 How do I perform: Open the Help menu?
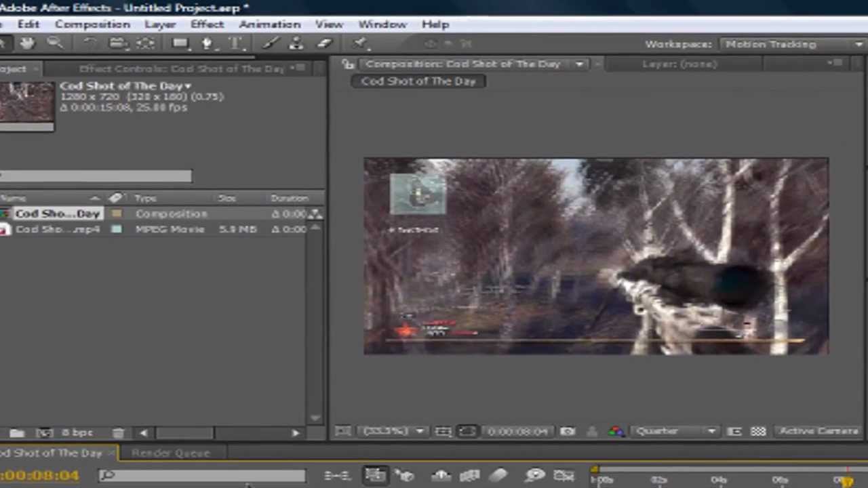pyautogui.click(x=435, y=24)
